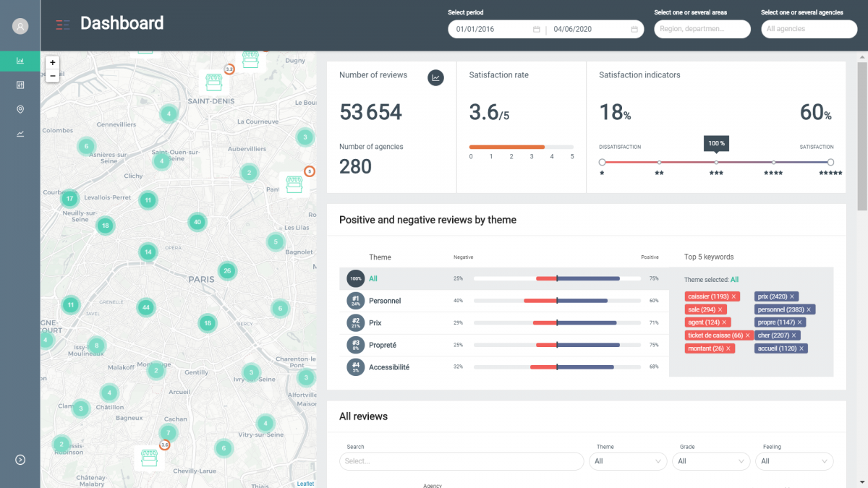Click the user profile avatar icon
Image resolution: width=868 pixels, height=488 pixels.
point(20,27)
